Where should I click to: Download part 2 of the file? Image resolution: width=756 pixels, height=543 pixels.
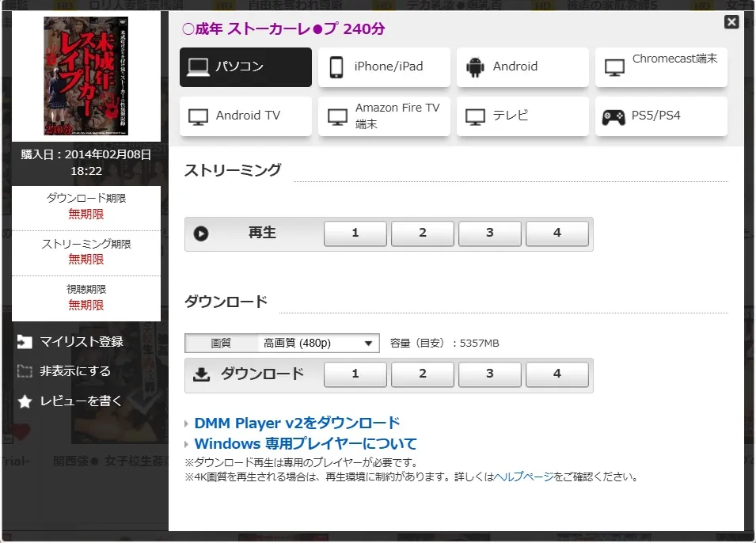423,374
